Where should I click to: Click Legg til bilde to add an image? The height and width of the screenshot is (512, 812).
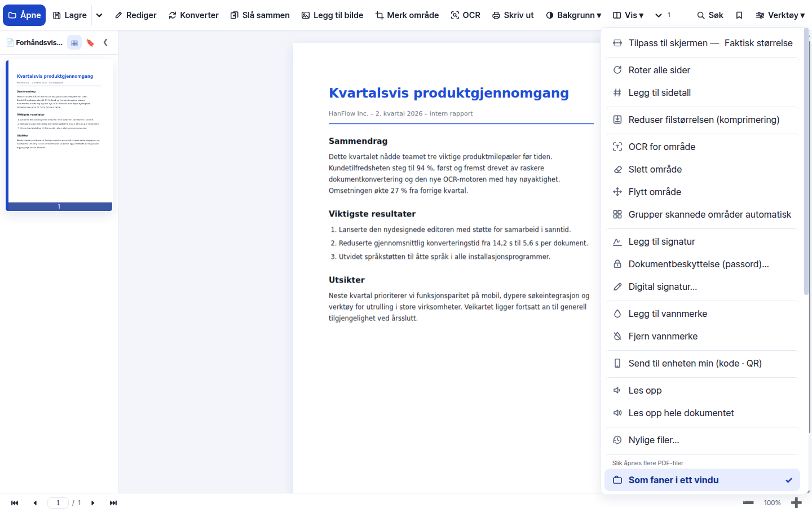click(x=332, y=15)
